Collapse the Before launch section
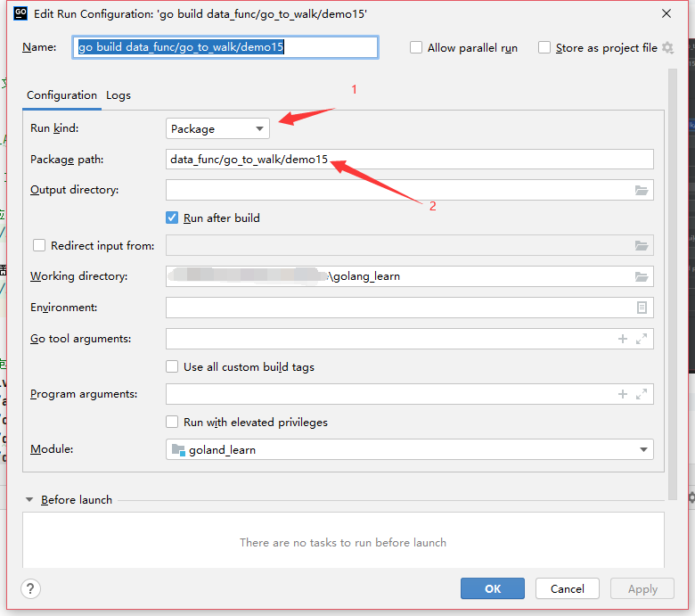 29,500
